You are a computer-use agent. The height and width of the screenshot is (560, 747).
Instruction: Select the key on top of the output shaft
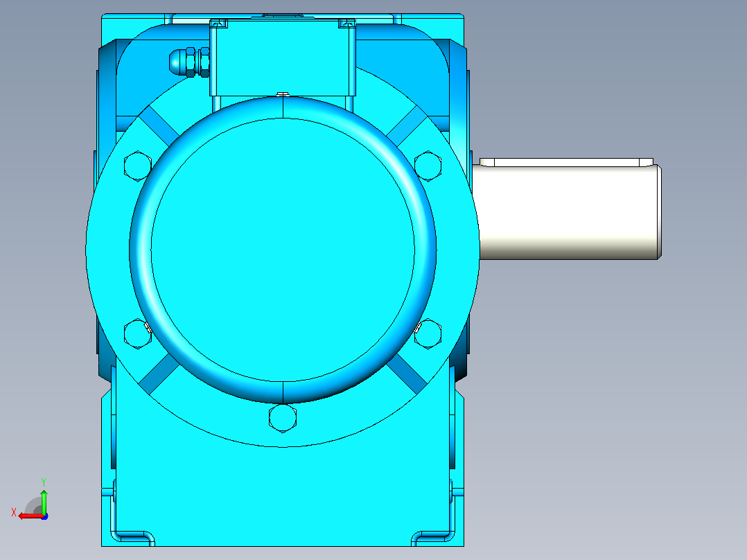(566, 162)
